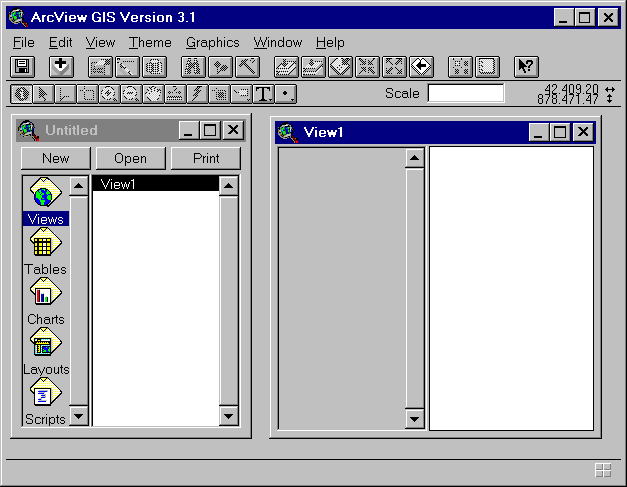Open the Theme Table toolbar icon
627x487 pixels.
coord(154,66)
